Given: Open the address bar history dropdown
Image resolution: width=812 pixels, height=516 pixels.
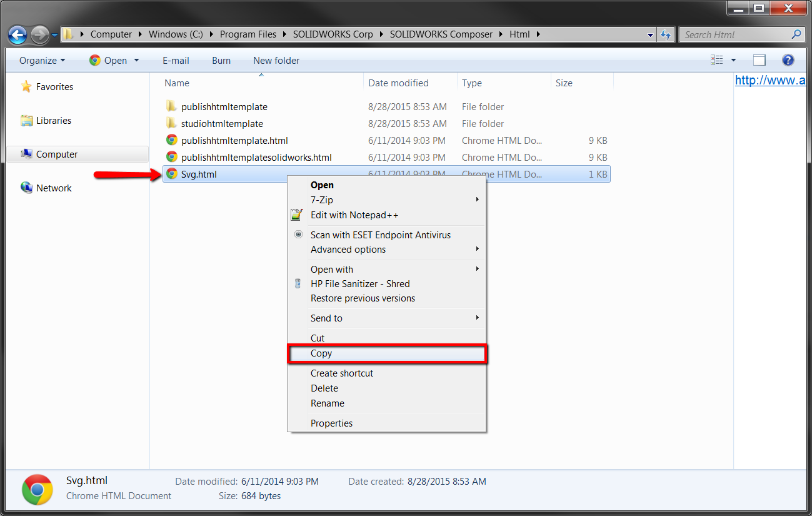Looking at the screenshot, I should pos(650,35).
